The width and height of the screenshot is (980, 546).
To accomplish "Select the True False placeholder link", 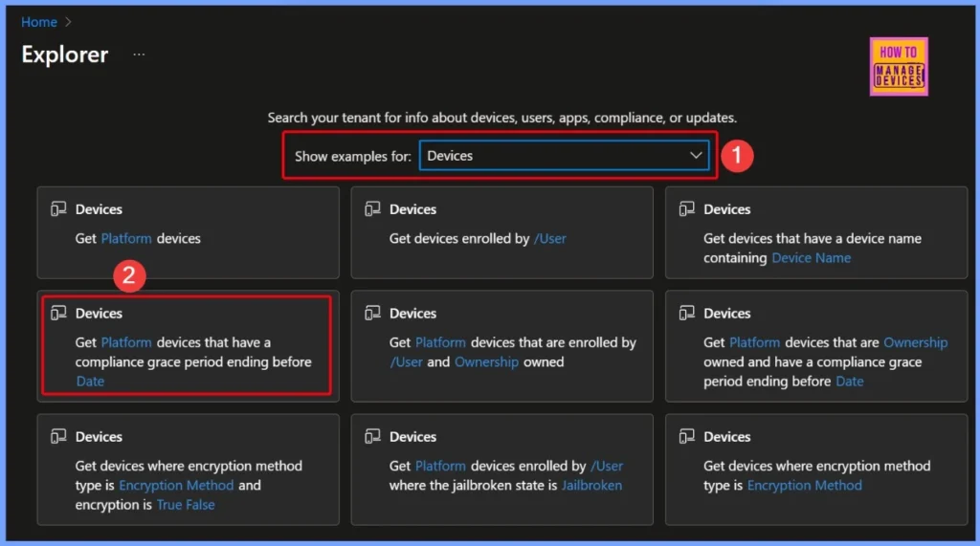I will [186, 504].
